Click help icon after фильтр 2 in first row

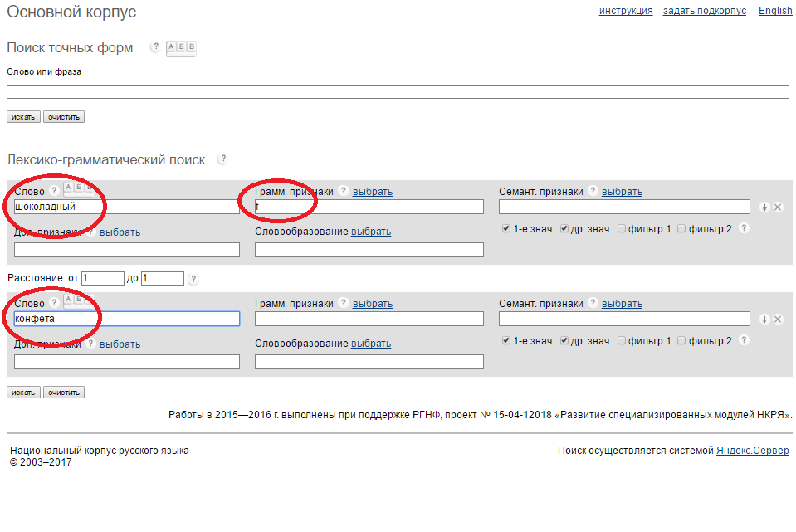[x=744, y=228]
